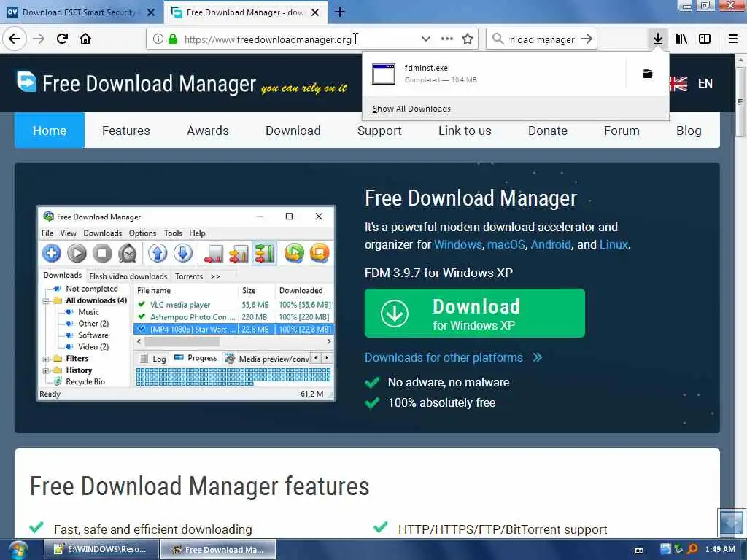The image size is (747, 560).
Task: Close the ESET Smart Security tab
Action: click(x=151, y=12)
